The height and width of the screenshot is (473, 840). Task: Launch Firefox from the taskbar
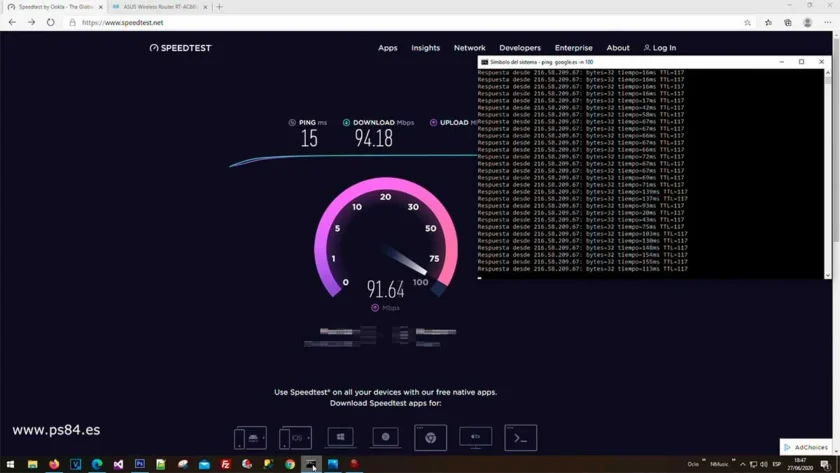point(54,464)
